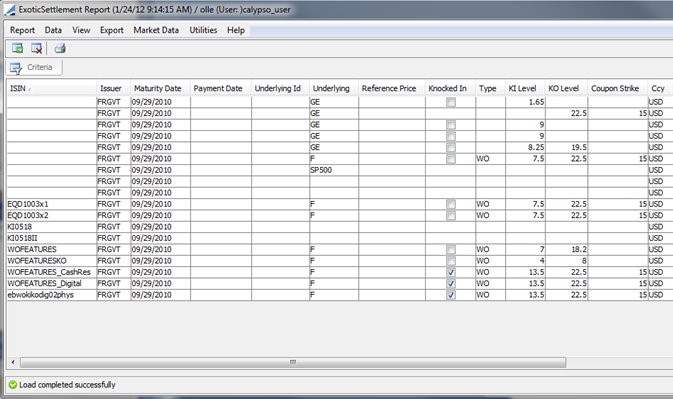Open the Data menu
Screen dimensions: 673x399
53,30
